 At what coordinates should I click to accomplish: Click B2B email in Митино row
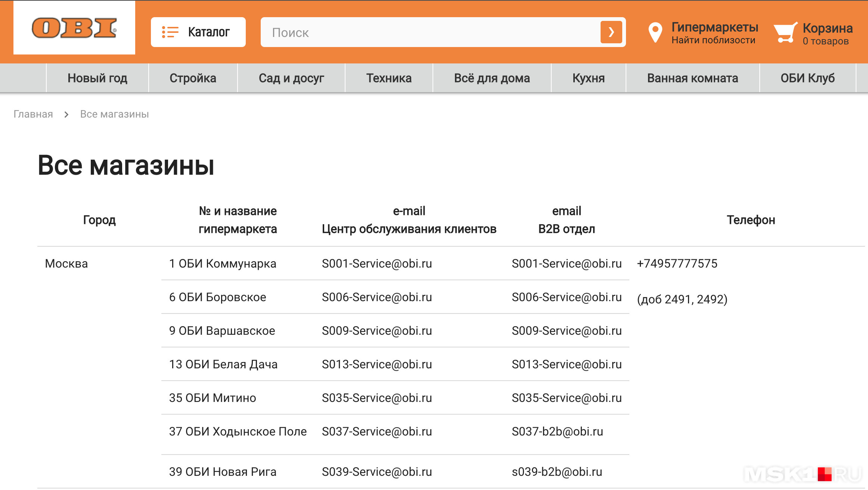coord(567,398)
